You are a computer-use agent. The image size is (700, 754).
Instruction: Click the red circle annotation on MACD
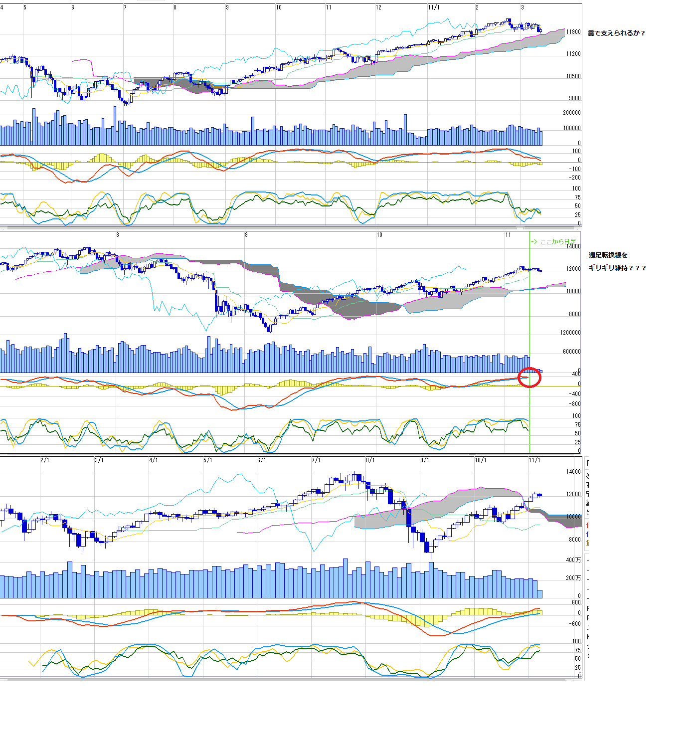tap(529, 377)
